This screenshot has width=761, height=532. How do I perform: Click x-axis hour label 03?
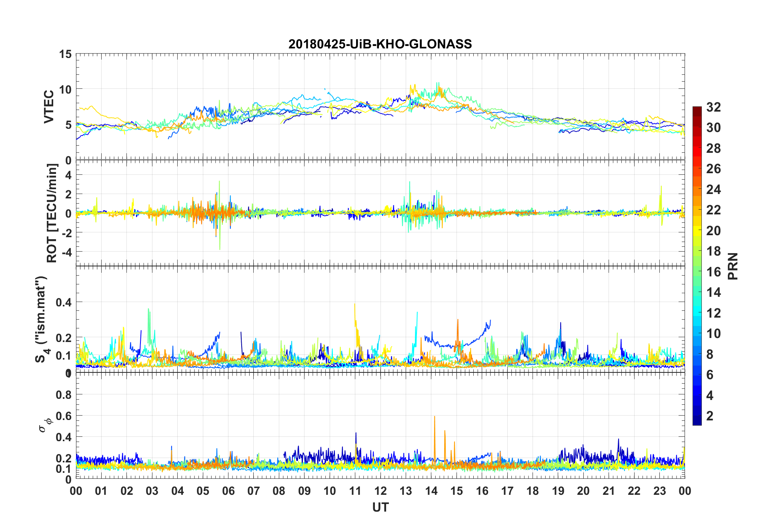click(x=152, y=491)
